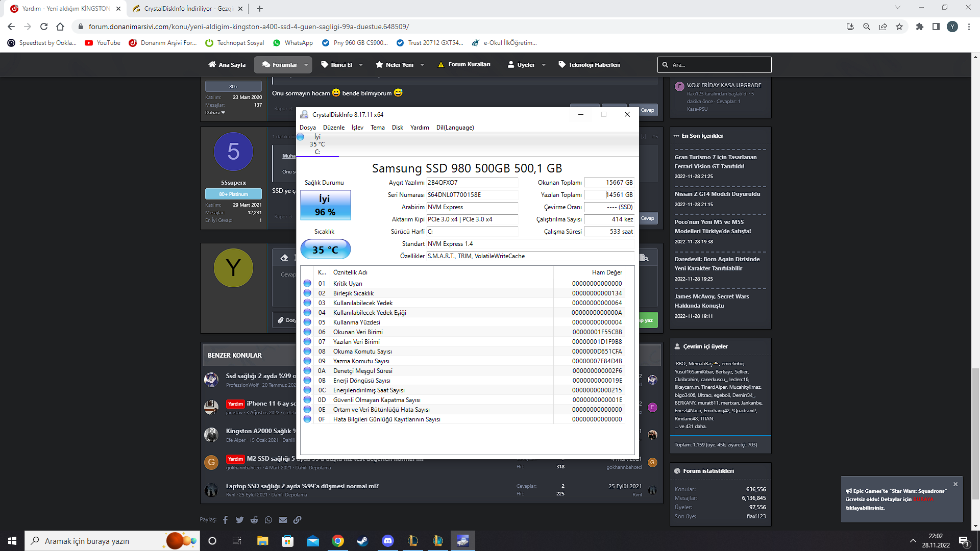The width and height of the screenshot is (980, 551).
Task: Click the zoom magnifier icon in address bar
Action: click(867, 27)
